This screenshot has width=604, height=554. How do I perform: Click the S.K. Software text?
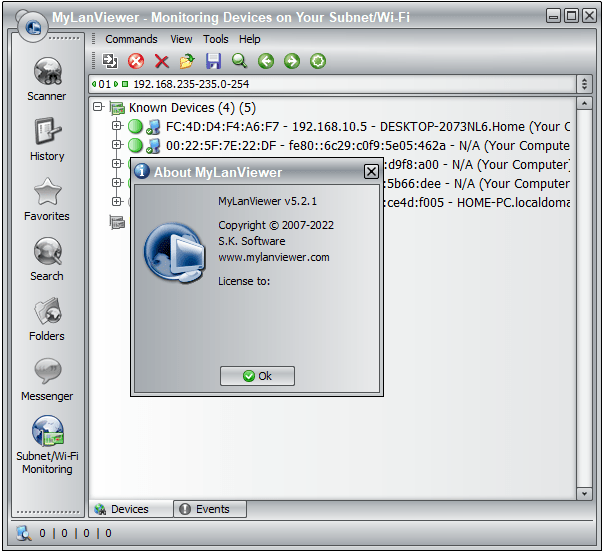(x=252, y=241)
